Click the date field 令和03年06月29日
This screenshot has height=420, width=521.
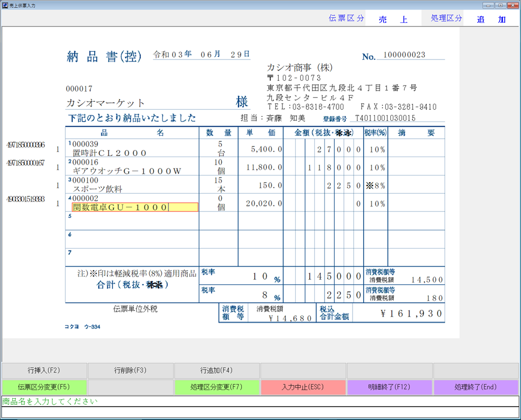point(201,54)
